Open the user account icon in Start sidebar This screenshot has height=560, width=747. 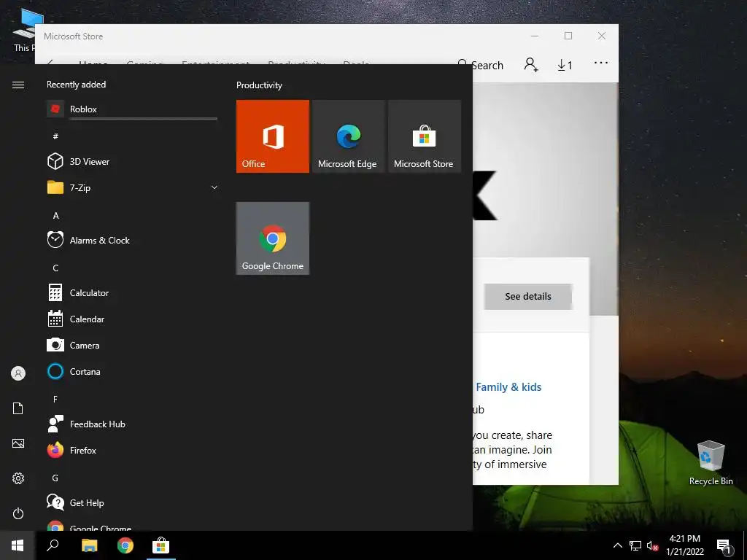18,373
